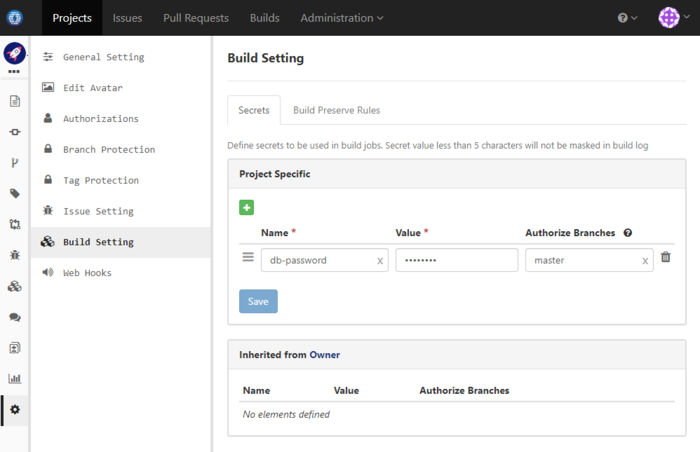Open Pull Requests icon in project sidebar

15,225
